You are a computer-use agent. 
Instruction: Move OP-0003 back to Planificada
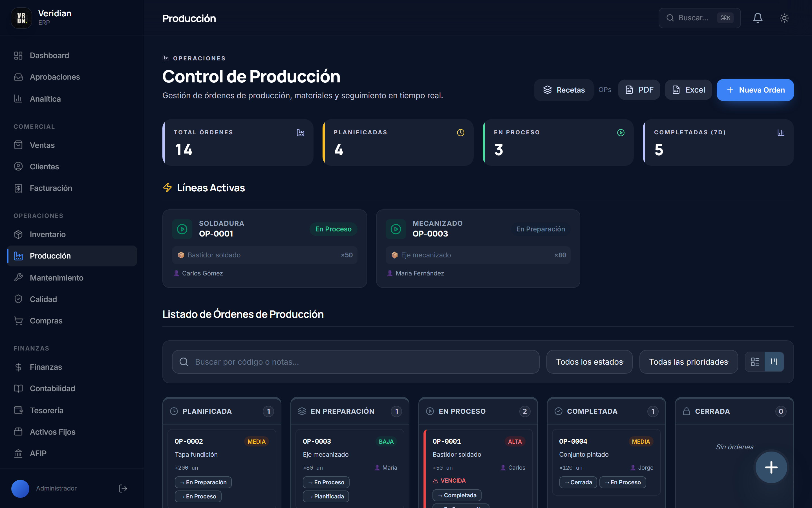click(326, 496)
